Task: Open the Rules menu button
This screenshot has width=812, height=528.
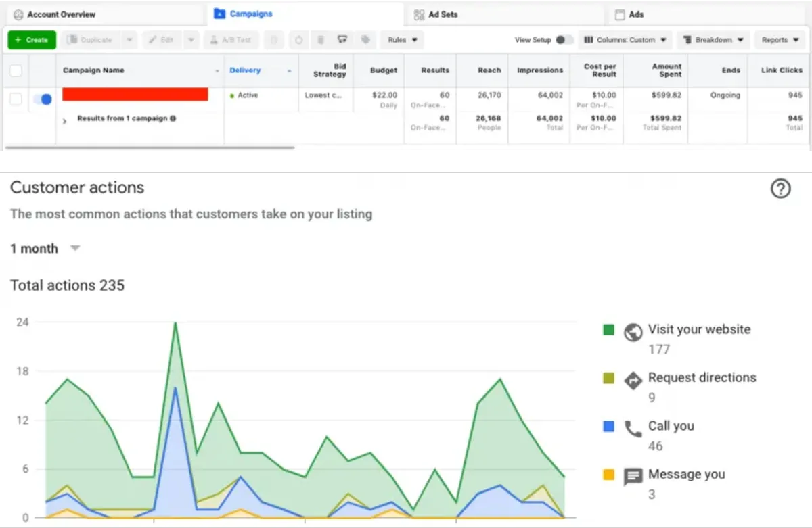Action: pyautogui.click(x=403, y=40)
